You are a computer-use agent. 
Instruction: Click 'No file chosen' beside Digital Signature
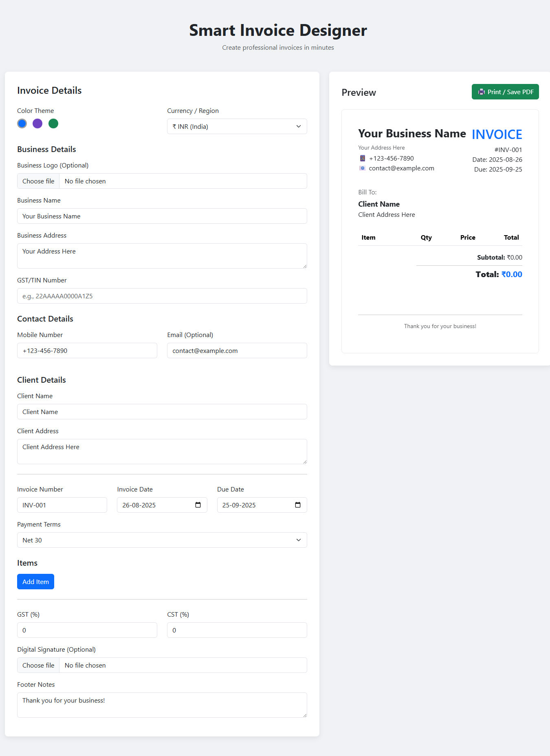[85, 665]
